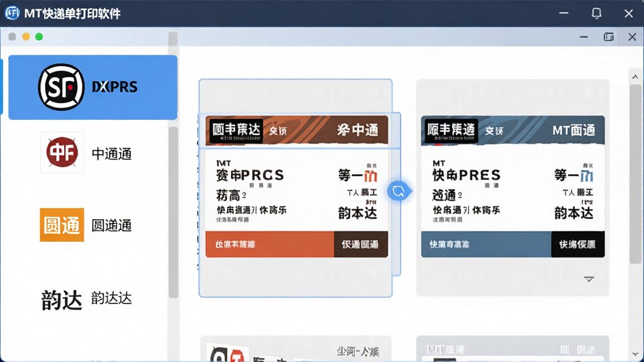The image size is (644, 362).
Task: Select the 韵达达 courier label
Action: click(x=112, y=298)
